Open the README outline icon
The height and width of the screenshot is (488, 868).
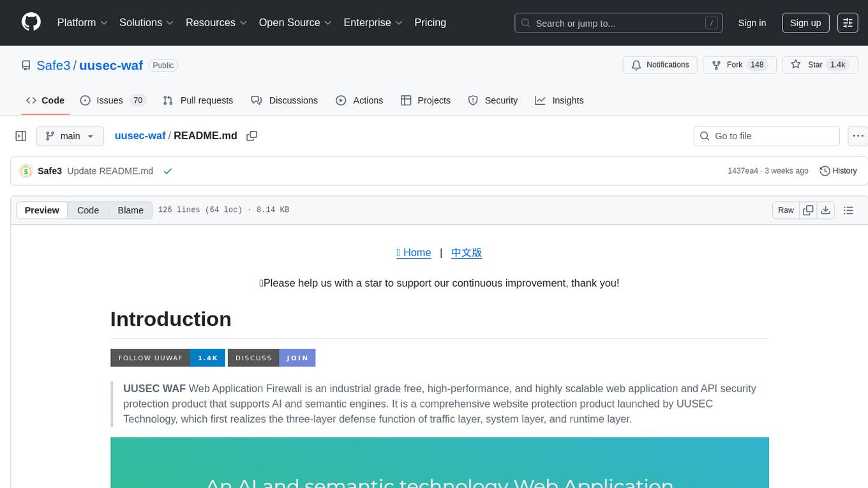tap(848, 210)
